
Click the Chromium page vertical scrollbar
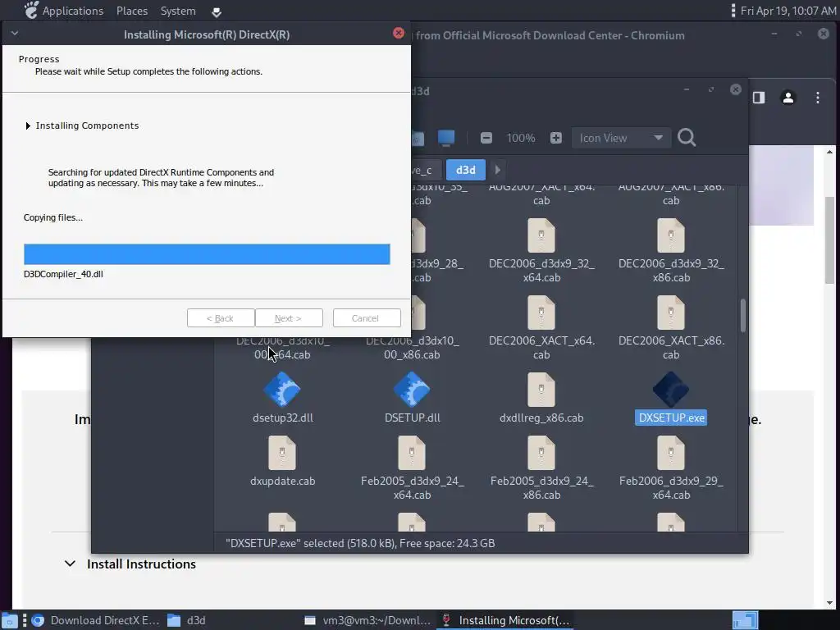coord(829,241)
